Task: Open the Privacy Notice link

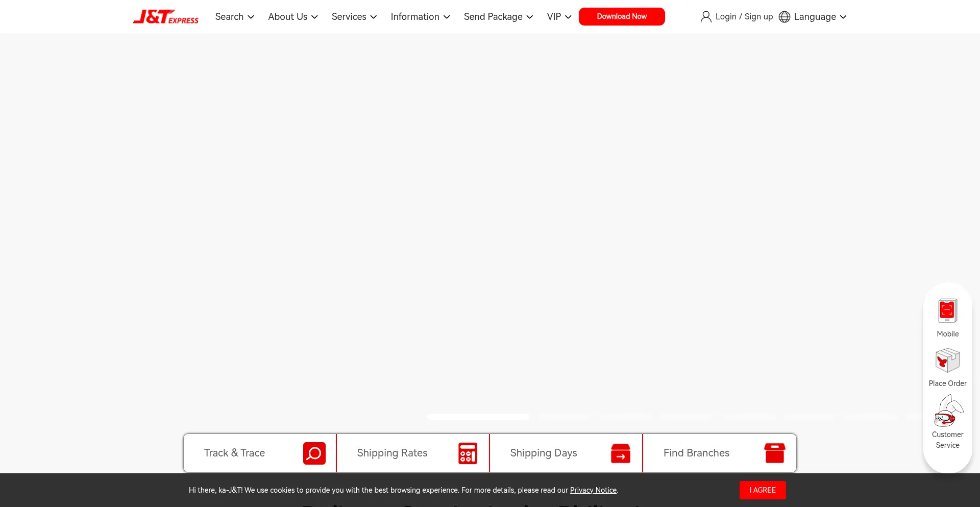Action: [593, 490]
